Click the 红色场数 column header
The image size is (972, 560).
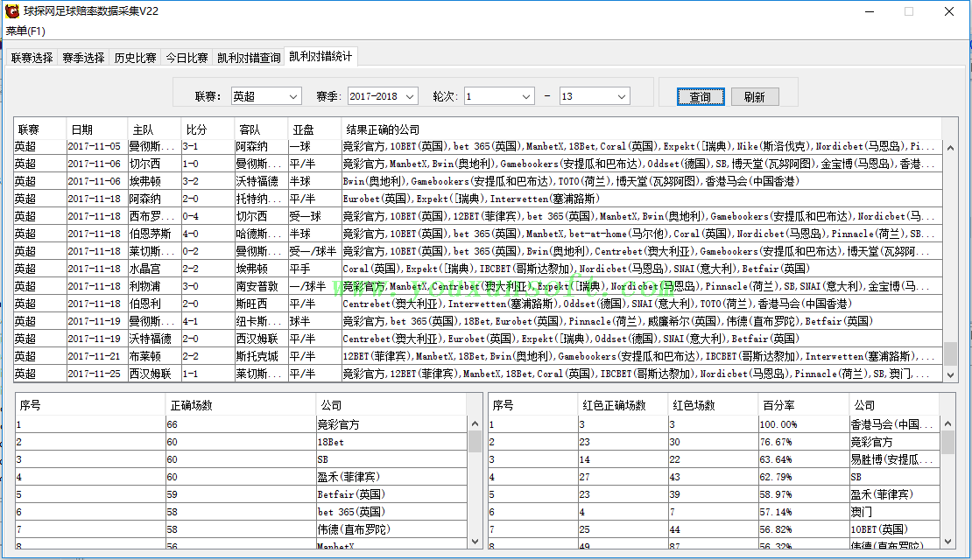click(x=713, y=405)
